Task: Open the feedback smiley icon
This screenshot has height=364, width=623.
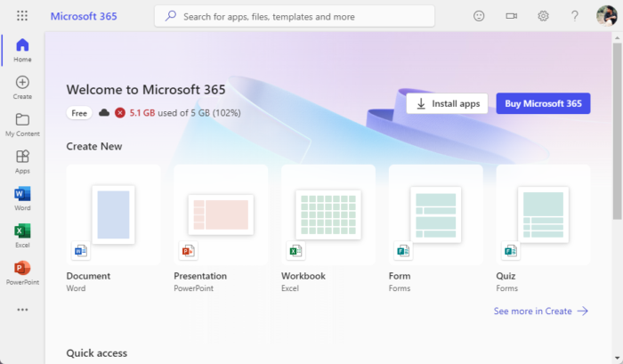Action: point(479,16)
